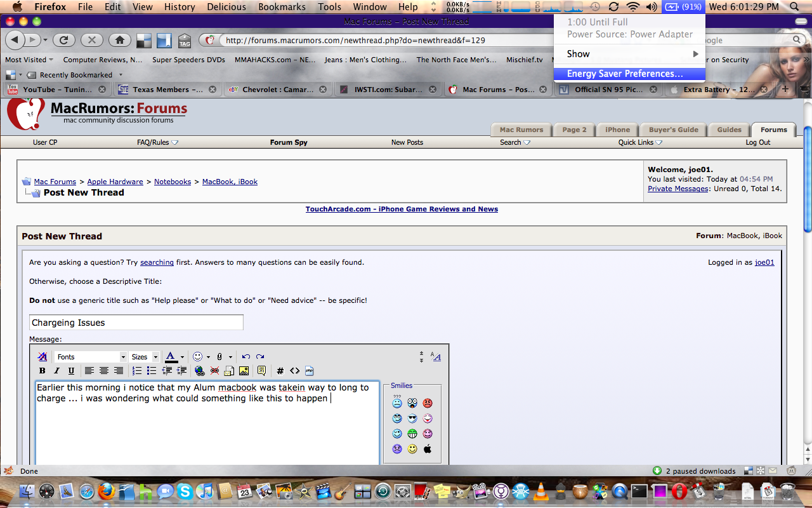The image size is (812, 508).
Task: Open the Bookmarks menu in menu bar
Action: click(x=282, y=7)
